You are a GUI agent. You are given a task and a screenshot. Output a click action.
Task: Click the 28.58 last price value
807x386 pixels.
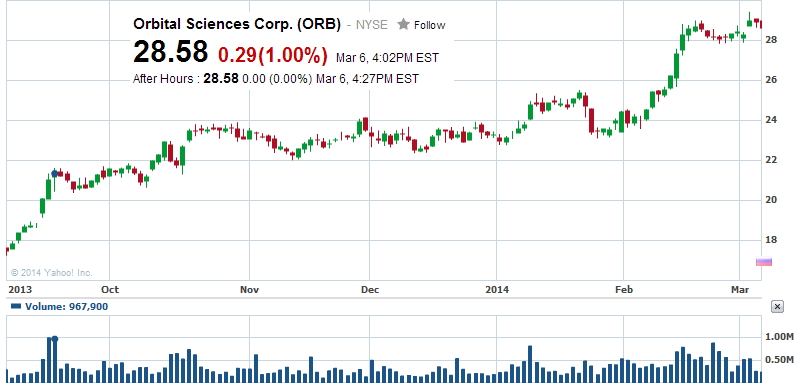(x=170, y=52)
